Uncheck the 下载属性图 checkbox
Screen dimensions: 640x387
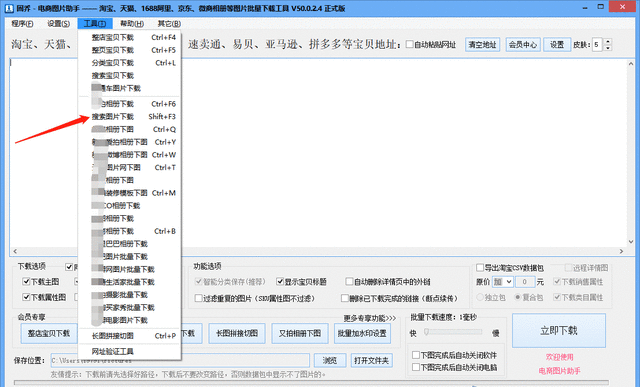[26, 297]
